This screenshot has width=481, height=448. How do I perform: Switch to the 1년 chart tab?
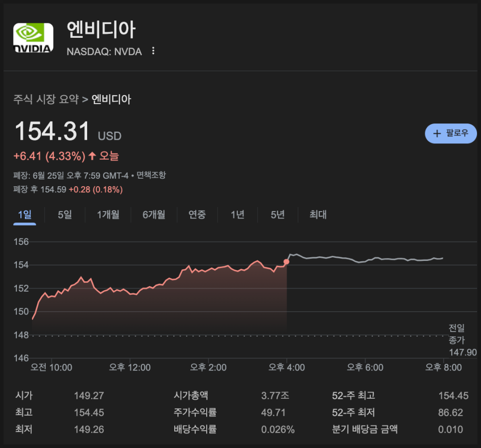point(238,215)
